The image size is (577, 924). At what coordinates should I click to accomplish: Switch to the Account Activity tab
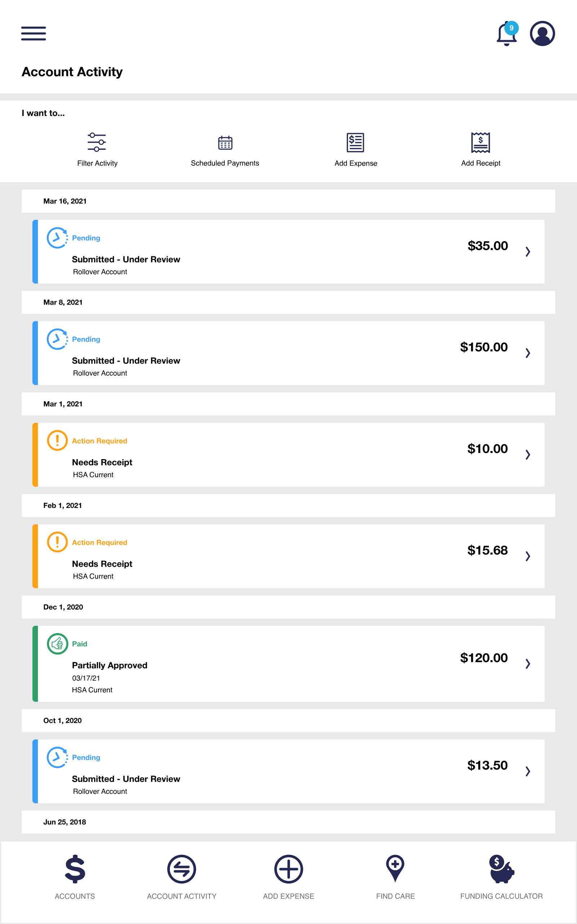click(x=182, y=869)
